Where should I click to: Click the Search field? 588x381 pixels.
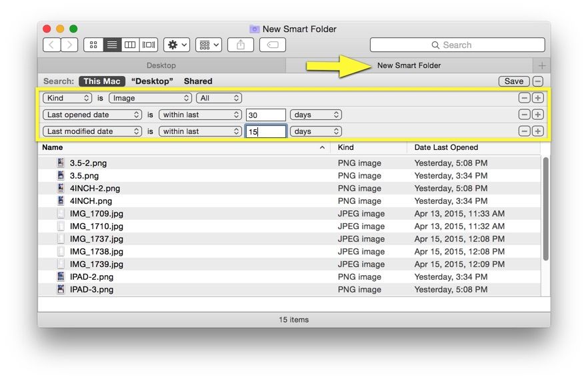(457, 45)
